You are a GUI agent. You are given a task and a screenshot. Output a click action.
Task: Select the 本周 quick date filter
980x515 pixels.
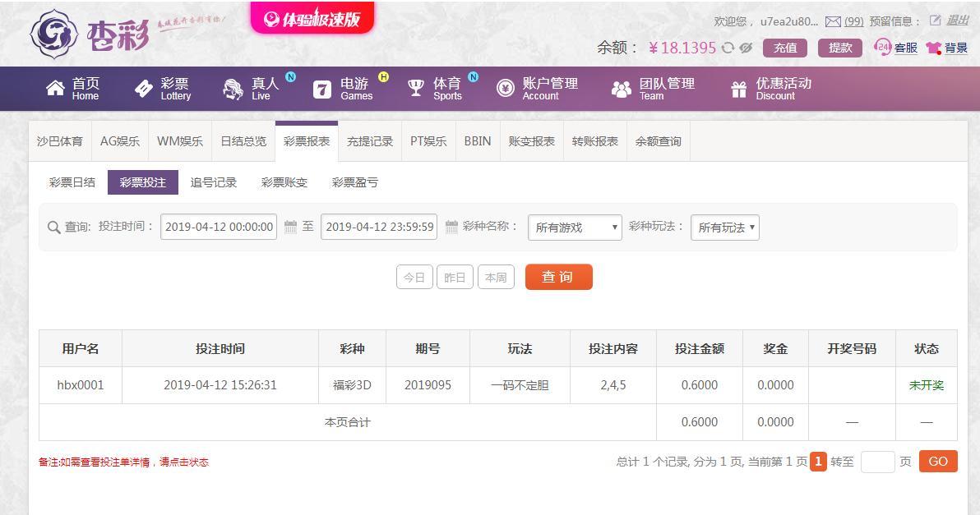(x=496, y=278)
